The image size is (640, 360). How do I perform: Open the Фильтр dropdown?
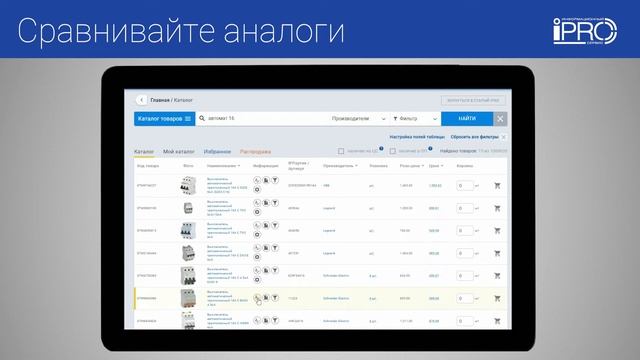415,119
